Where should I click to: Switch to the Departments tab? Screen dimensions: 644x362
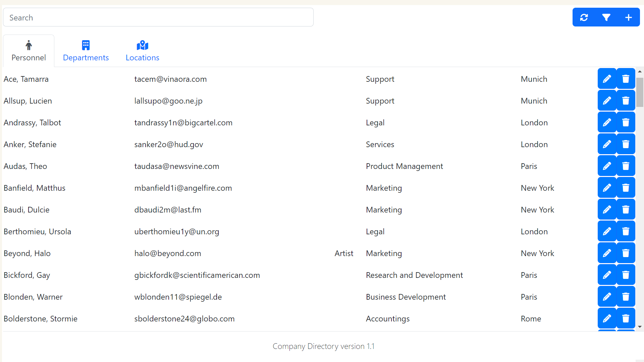point(86,51)
